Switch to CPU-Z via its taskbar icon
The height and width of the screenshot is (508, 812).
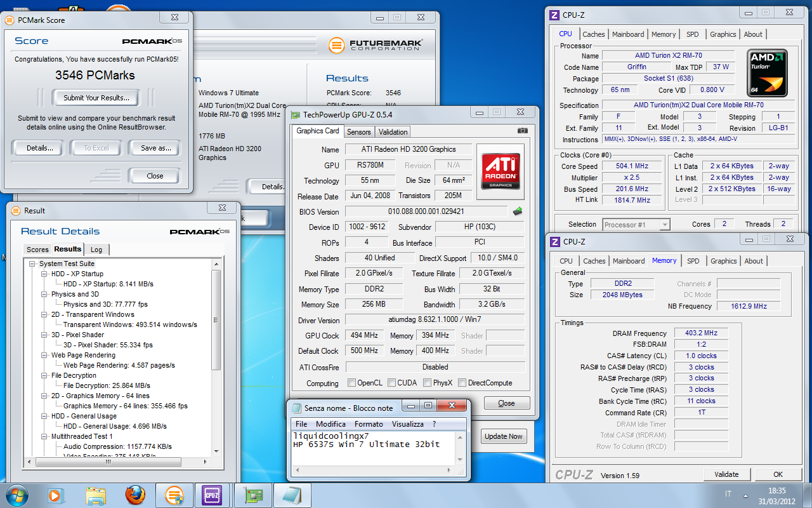[x=211, y=495]
